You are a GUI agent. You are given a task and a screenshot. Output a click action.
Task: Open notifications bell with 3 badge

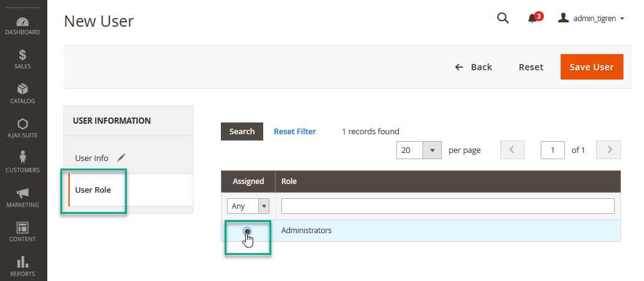[x=533, y=18]
